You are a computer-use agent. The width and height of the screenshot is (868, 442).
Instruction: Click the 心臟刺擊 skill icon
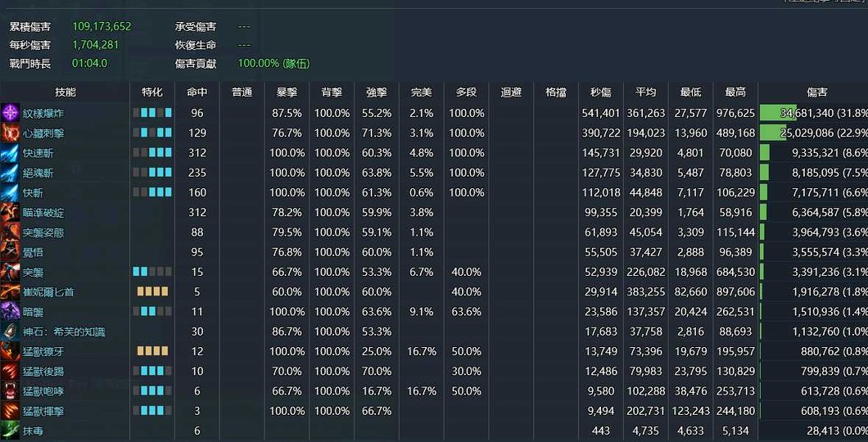10,133
